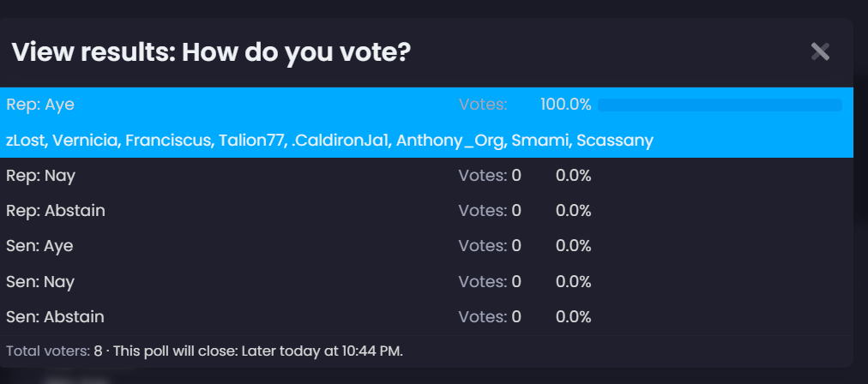This screenshot has height=384, width=868.
Task: Click the 100.0% vote percentage
Action: pyautogui.click(x=565, y=105)
